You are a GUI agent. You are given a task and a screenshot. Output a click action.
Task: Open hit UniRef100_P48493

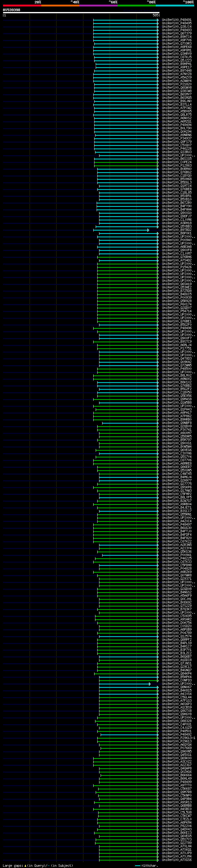pyautogui.click(x=177, y=30)
